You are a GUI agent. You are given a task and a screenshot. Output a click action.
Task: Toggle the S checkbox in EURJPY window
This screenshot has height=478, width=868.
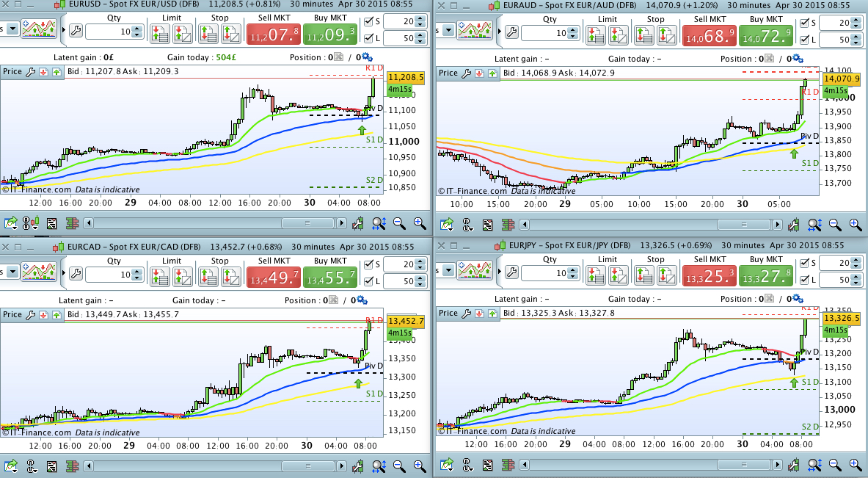point(804,263)
